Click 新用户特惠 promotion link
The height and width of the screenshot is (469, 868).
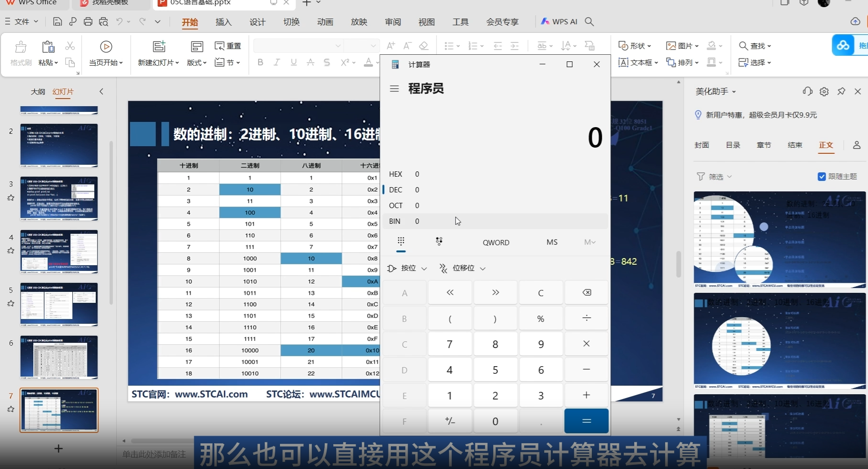761,115
